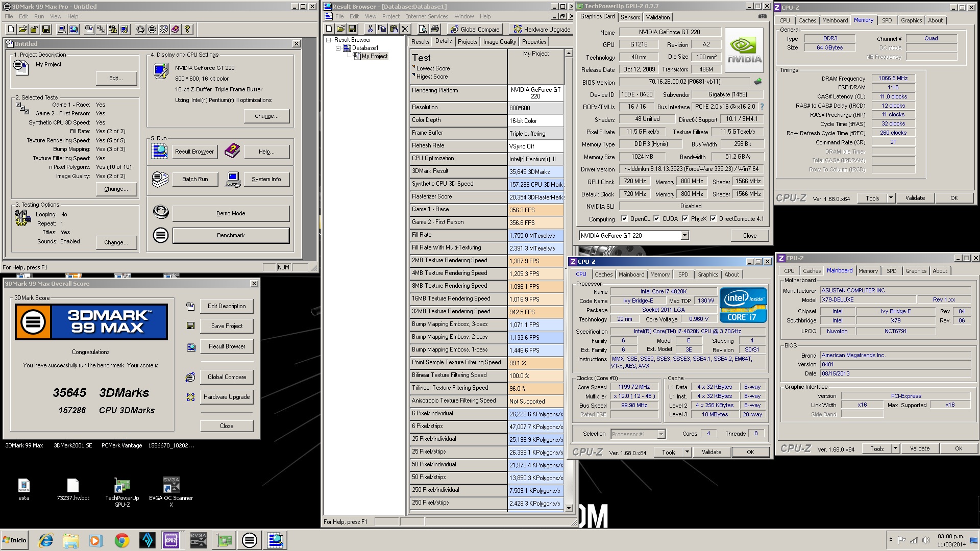Screen dimensions: 980x551
Task: Click Print icon in Result Browser toolbar
Action: pos(435,29)
